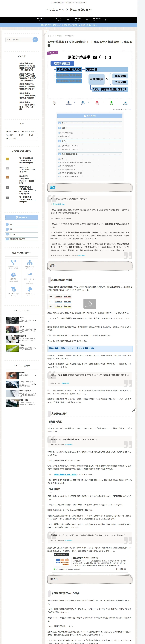The image size is (145, 644).
Task: Share the article on Facebook
Action: [68, 103]
